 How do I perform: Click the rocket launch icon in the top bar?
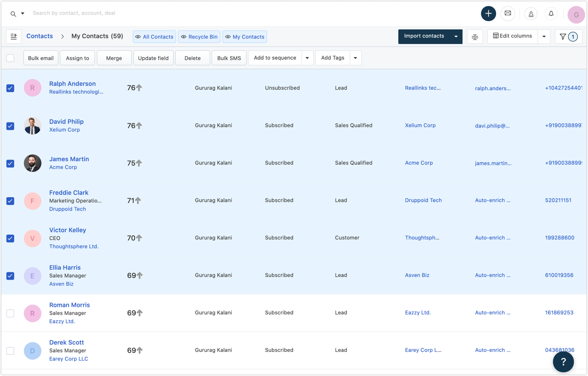click(x=531, y=13)
